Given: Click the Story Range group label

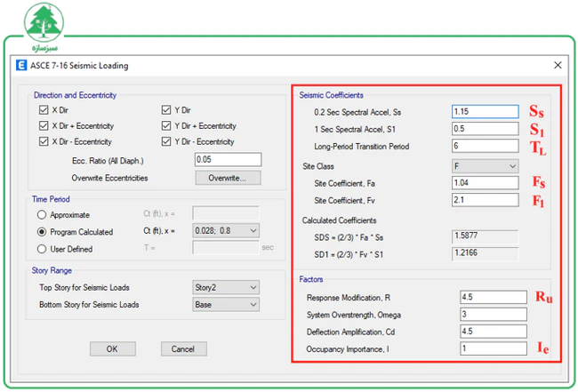Looking at the screenshot, I should [52, 270].
